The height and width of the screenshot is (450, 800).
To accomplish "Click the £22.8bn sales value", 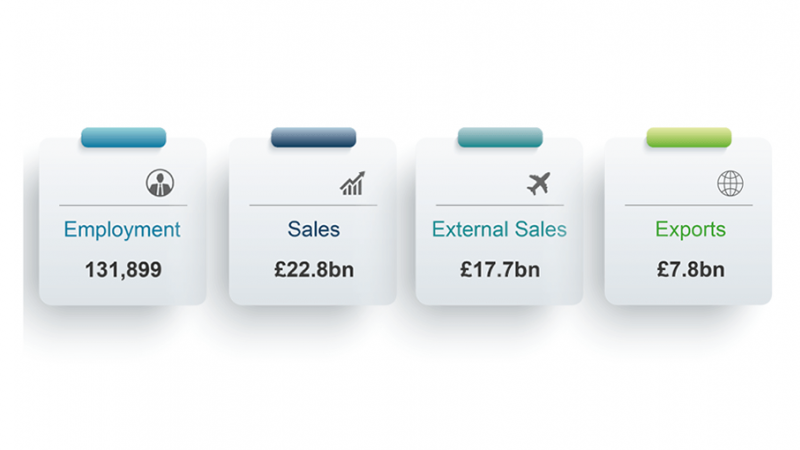I will click(x=313, y=269).
